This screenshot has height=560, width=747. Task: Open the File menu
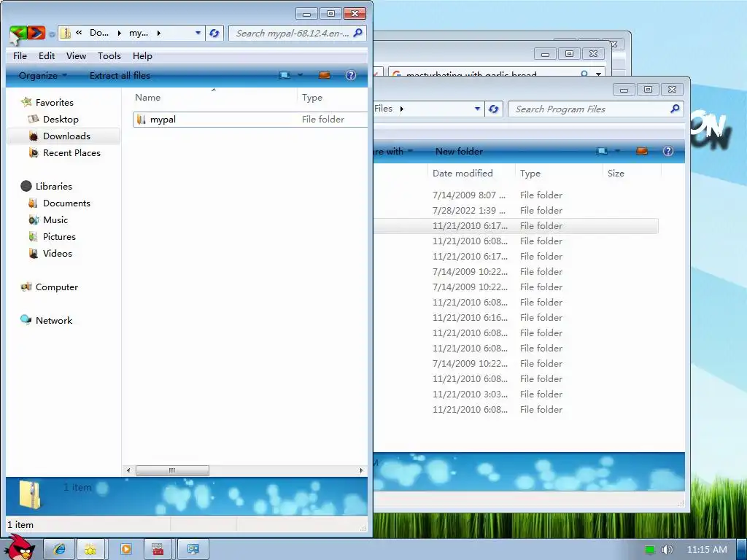tap(20, 55)
